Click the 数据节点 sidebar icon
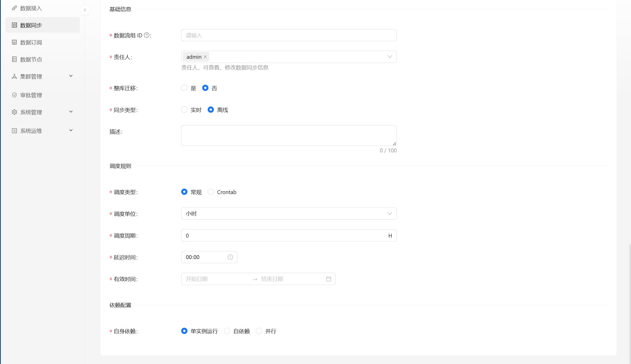The width and height of the screenshot is (631, 364). coord(15,59)
